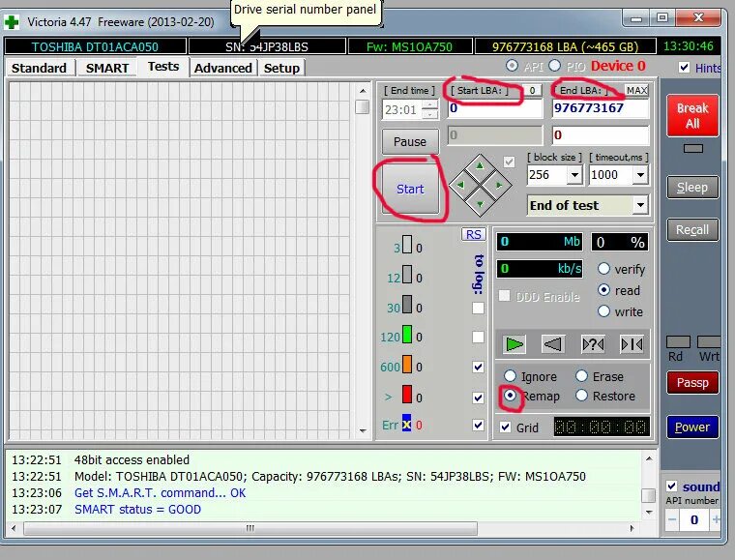Click the Rd read indicator

point(678,341)
